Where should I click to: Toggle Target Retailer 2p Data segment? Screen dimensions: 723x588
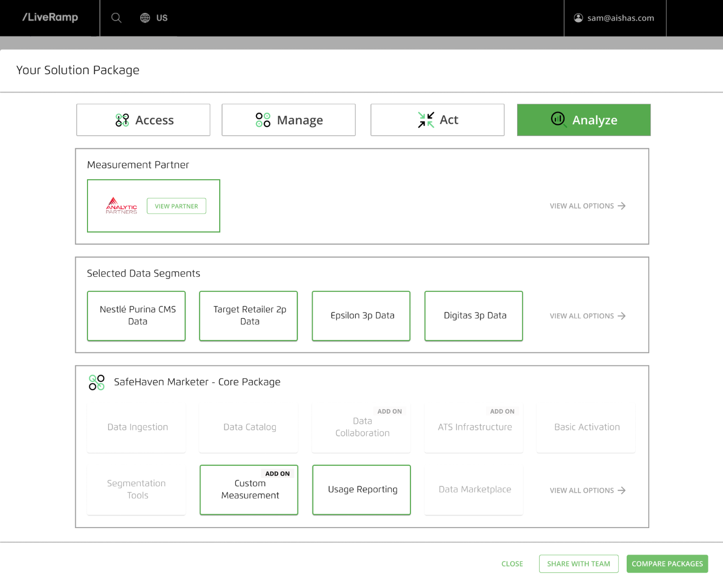pos(249,316)
